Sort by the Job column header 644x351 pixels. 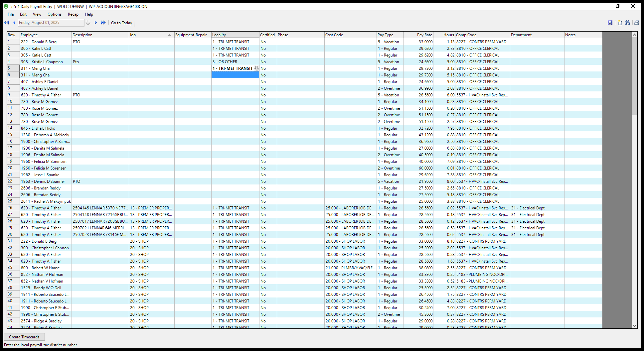pyautogui.click(x=151, y=35)
